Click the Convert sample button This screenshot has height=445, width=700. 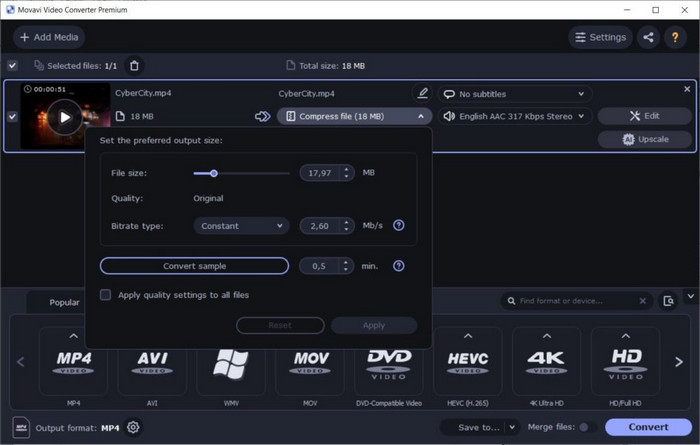coord(194,266)
